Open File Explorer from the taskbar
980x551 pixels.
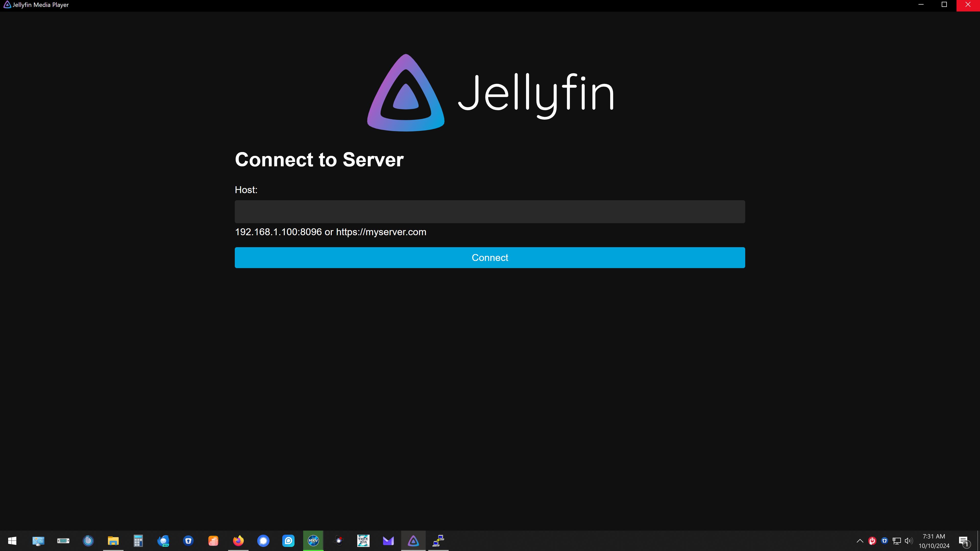tap(113, 540)
